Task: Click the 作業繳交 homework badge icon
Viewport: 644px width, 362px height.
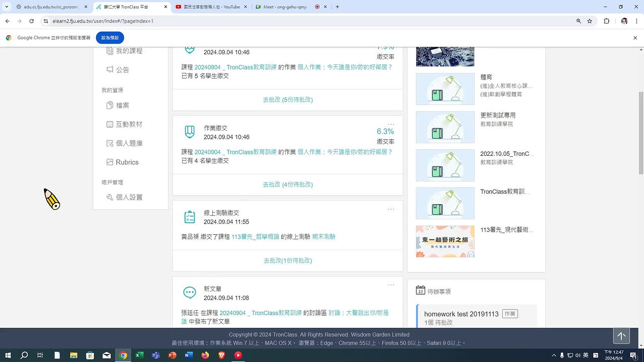Action: 190,132
